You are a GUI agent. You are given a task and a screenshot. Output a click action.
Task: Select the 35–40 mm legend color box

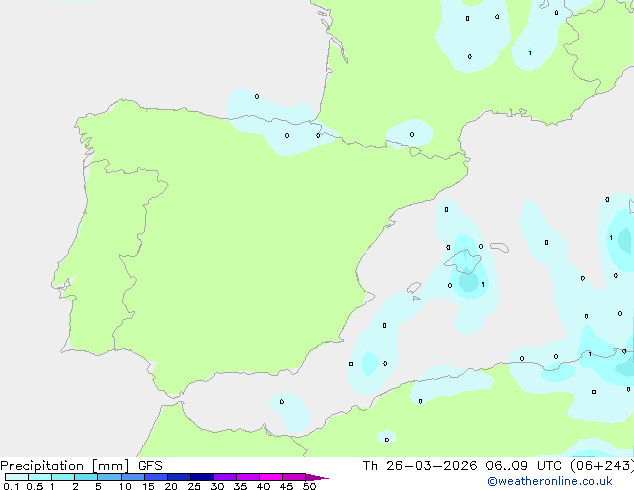[248, 477]
